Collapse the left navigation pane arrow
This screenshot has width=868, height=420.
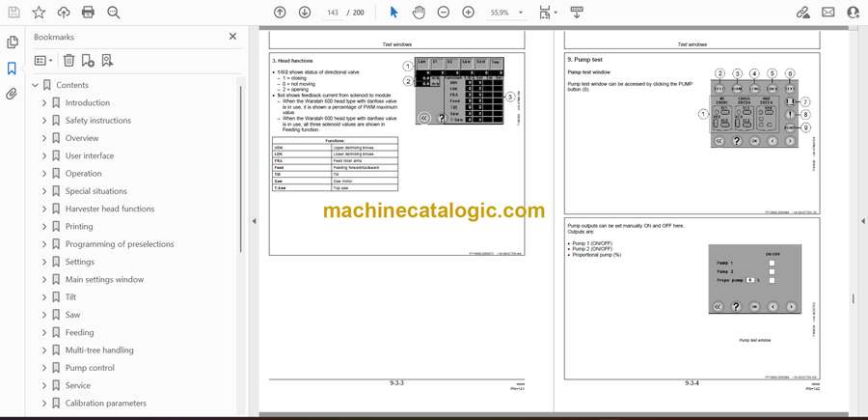click(x=254, y=221)
